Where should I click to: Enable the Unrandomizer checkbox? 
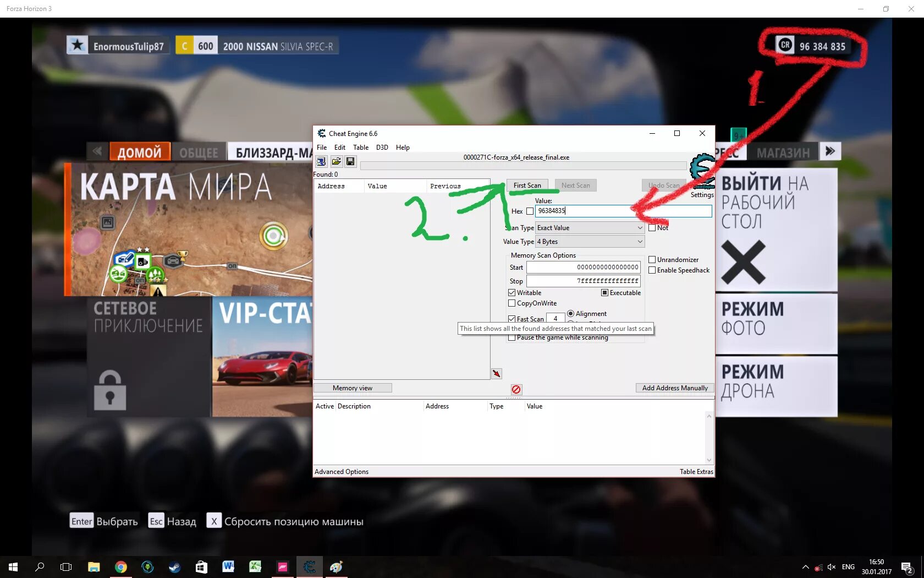coord(652,260)
